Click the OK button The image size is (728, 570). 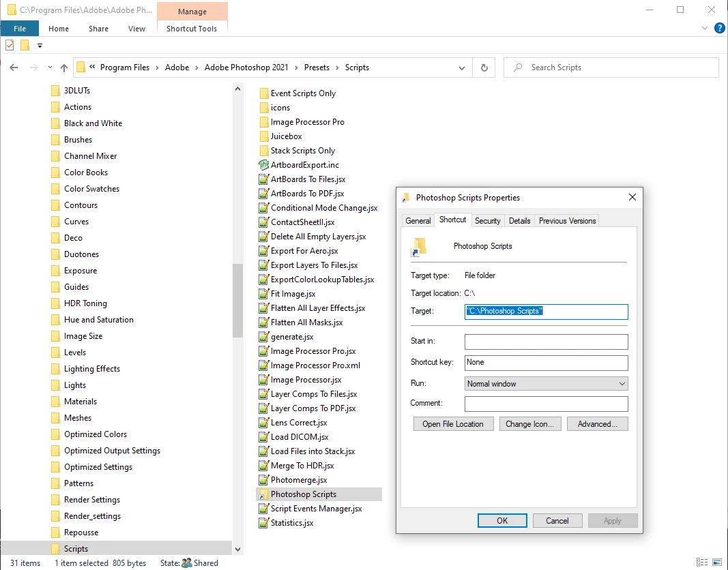click(x=502, y=520)
